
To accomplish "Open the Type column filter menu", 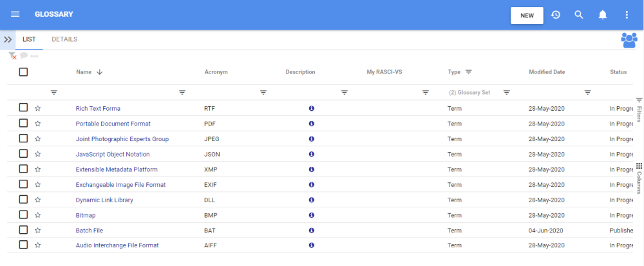I will (x=469, y=72).
